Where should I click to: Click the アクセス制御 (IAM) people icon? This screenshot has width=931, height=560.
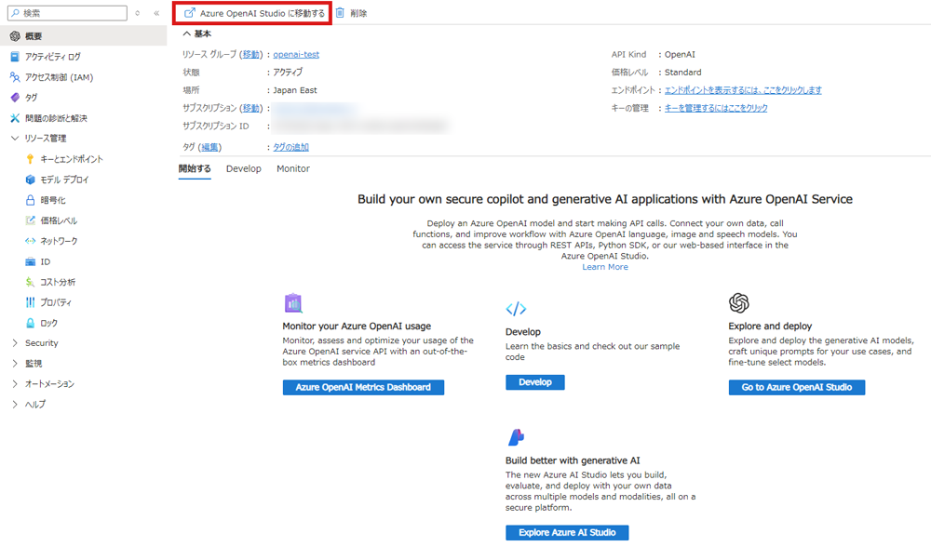point(15,77)
